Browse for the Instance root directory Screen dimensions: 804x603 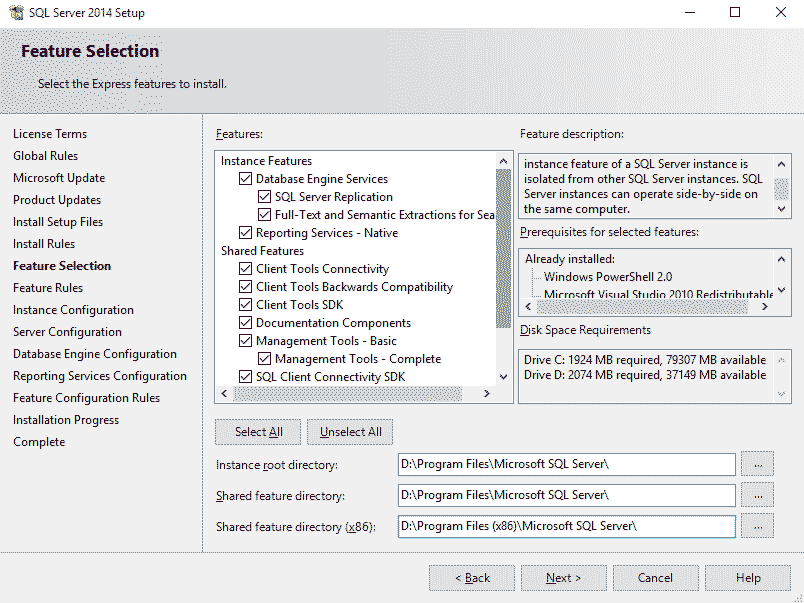pos(757,463)
